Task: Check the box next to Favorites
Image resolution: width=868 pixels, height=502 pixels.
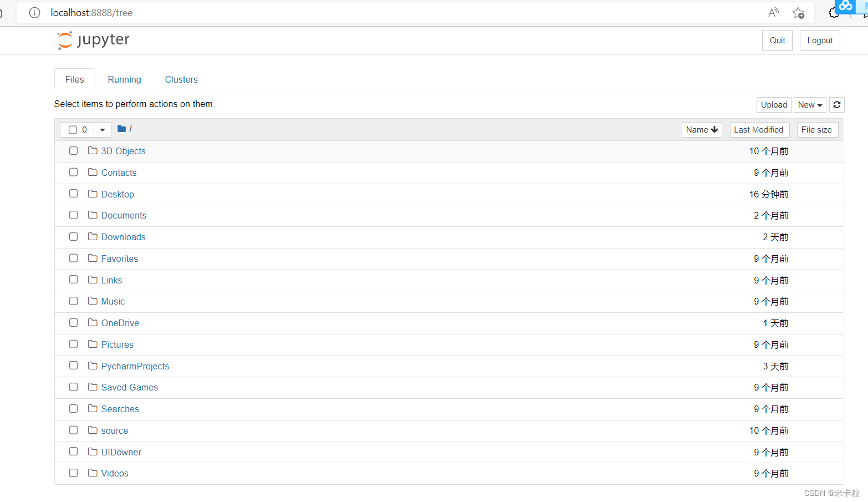Action: click(73, 258)
